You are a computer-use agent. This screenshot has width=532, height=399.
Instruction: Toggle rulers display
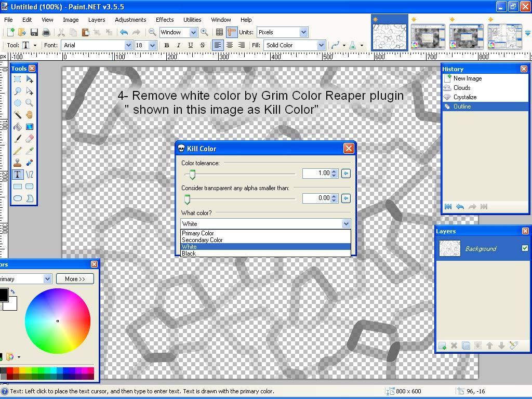232,32
